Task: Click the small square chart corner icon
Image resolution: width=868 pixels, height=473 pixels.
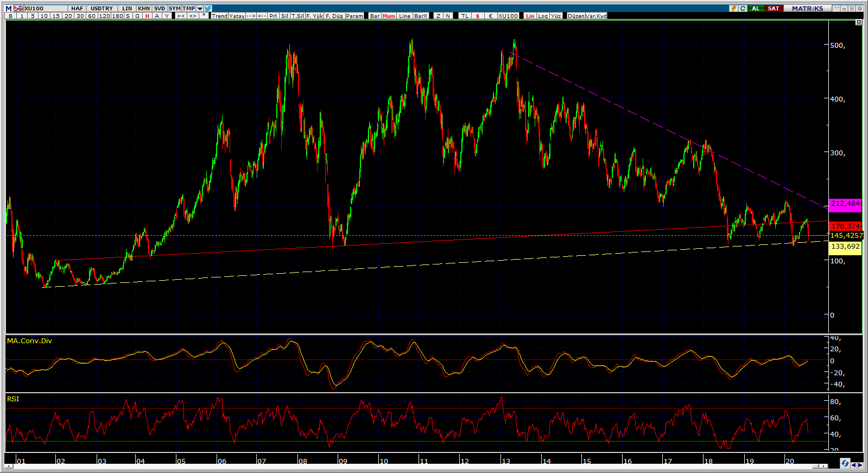Action: [858, 22]
